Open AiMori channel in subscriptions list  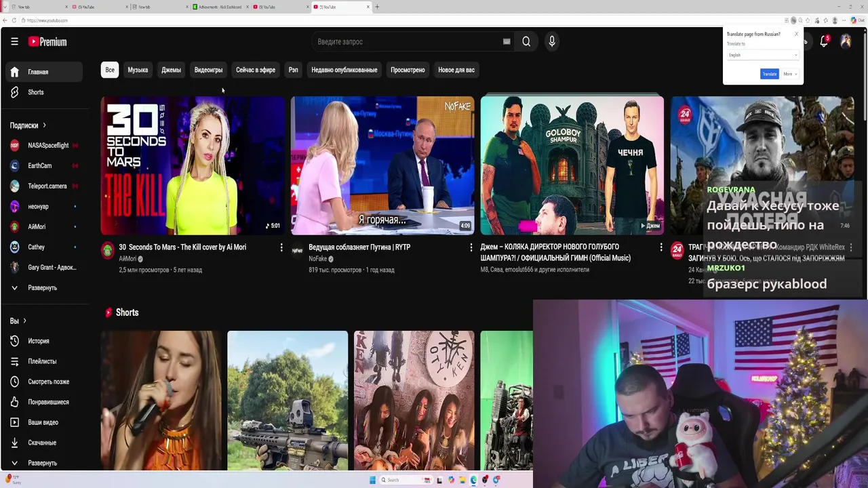[x=43, y=226]
